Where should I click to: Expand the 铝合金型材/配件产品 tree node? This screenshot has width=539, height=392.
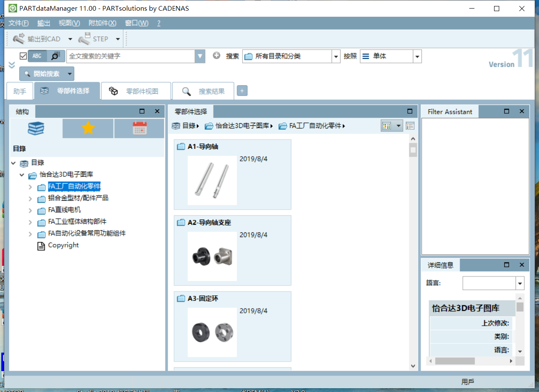click(x=30, y=199)
